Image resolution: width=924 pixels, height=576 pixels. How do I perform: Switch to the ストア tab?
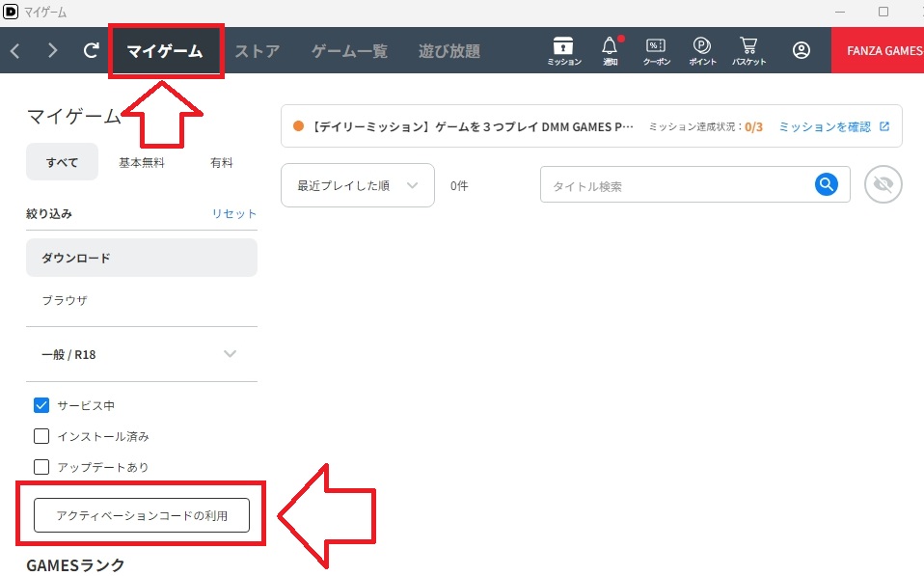(257, 51)
